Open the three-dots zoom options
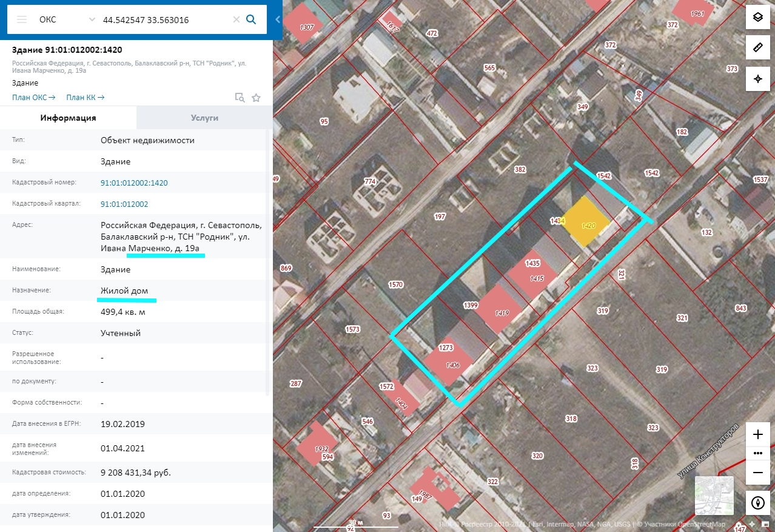This screenshot has height=532, width=775. (757, 453)
